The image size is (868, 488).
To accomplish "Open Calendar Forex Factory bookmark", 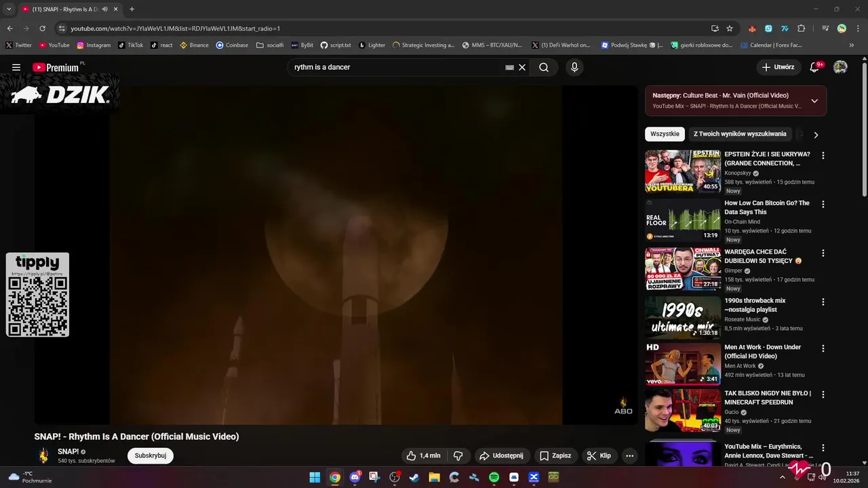I will 770,45.
